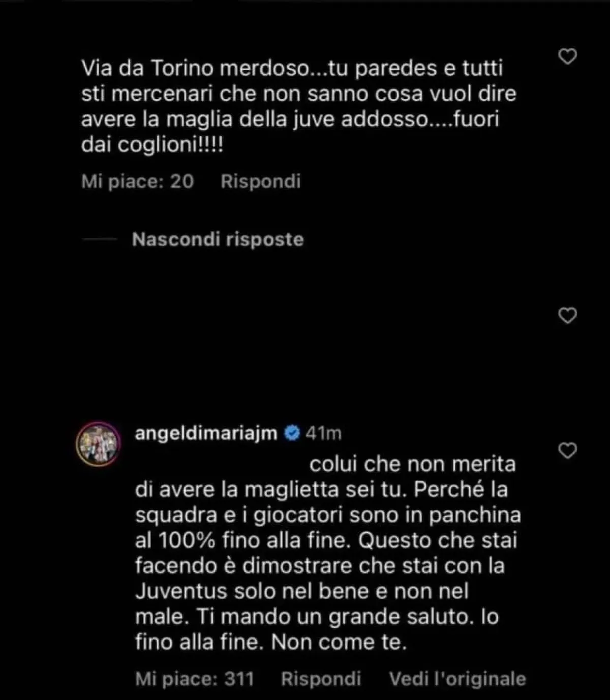Reply via Rispondi under the first comment
This screenshot has height=700, width=610.
260,181
